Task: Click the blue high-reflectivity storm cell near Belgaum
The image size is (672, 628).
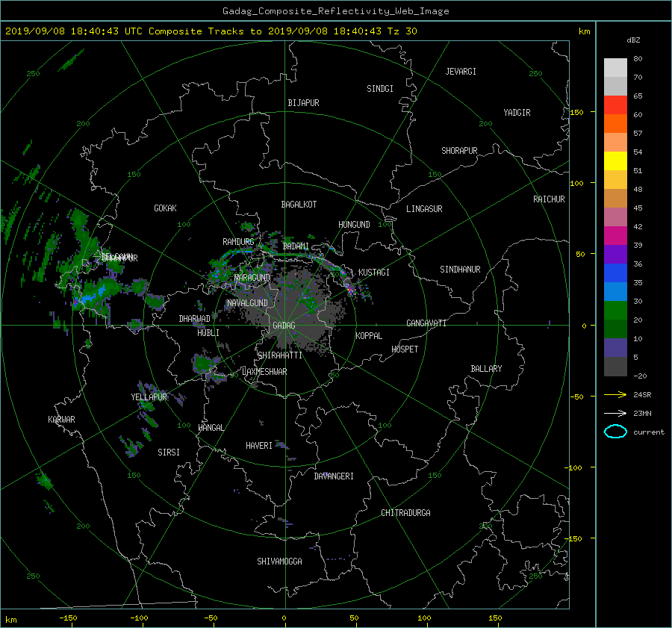Action: click(x=93, y=295)
